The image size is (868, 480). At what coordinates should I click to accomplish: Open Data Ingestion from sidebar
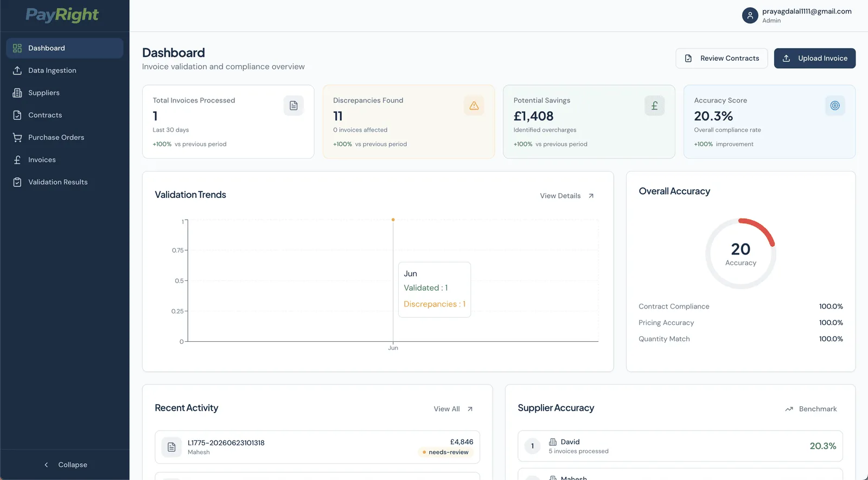tap(65, 71)
